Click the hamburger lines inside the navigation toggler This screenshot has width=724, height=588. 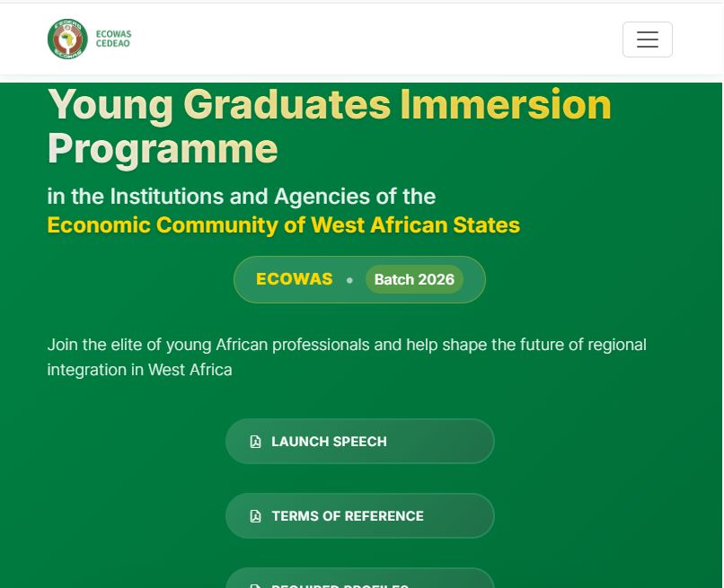tap(648, 39)
